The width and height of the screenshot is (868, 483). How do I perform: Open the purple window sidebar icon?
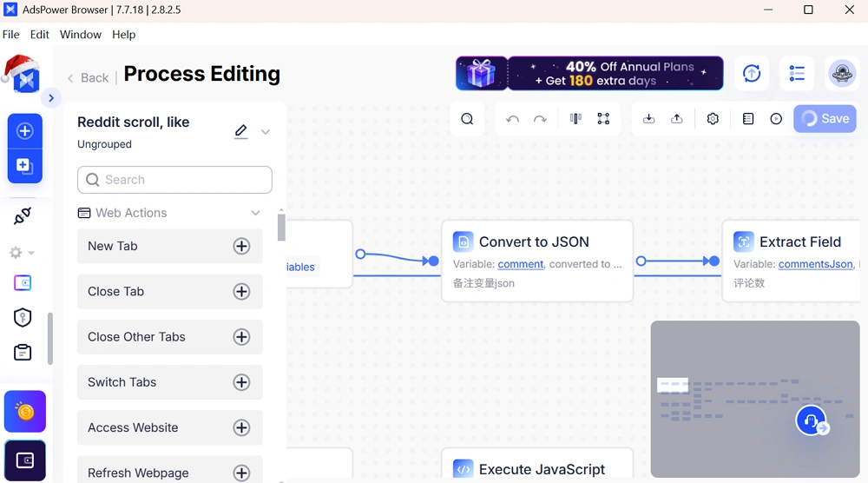[23, 283]
